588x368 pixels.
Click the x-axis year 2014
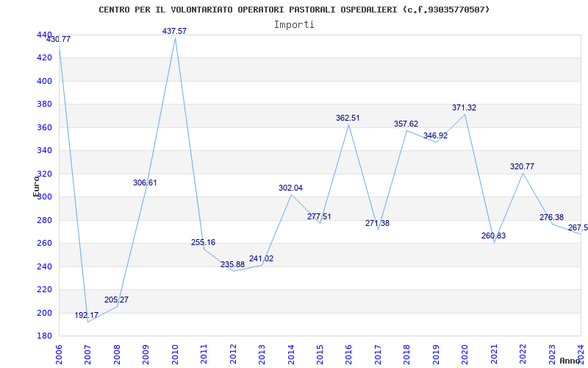pos(291,355)
